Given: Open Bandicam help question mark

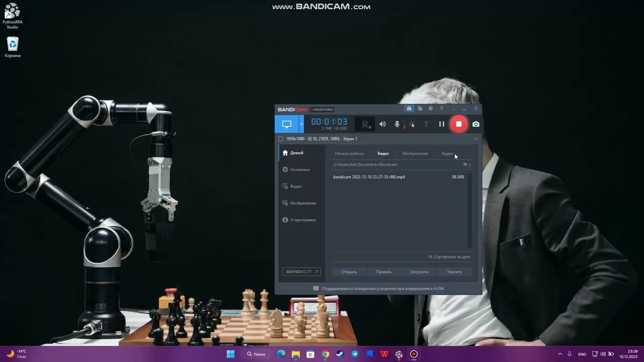Looking at the screenshot, I should coord(442,109).
